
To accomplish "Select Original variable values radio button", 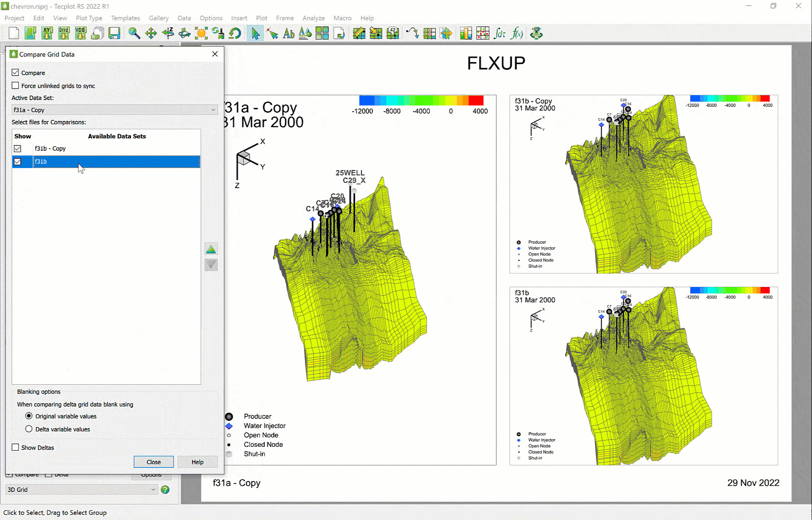I will (x=29, y=416).
